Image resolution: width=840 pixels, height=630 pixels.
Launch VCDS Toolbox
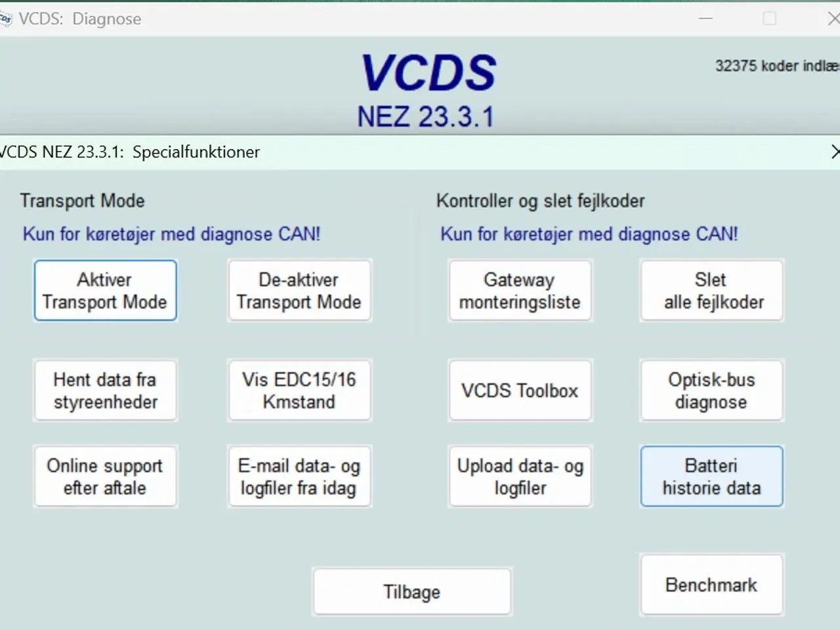point(520,390)
